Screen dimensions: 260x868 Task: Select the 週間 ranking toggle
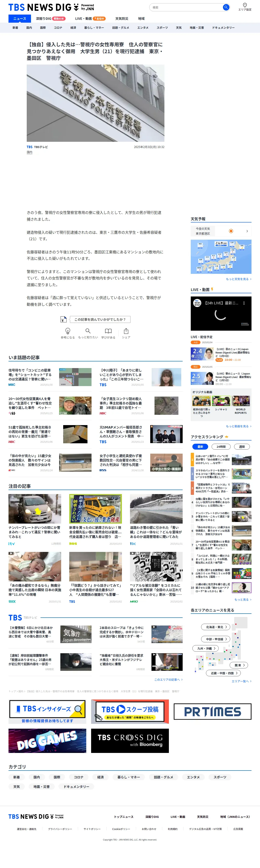click(242, 447)
